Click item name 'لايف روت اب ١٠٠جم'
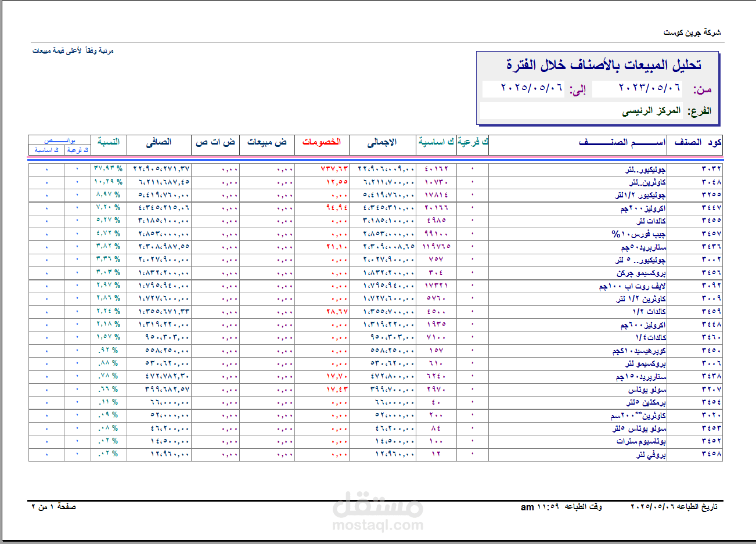The height and width of the screenshot is (544, 756). [632, 286]
